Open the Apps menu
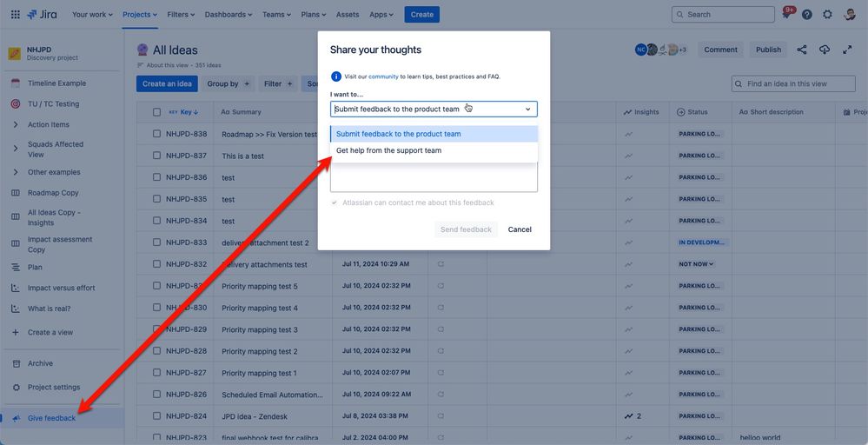The width and height of the screenshot is (868, 445). click(381, 15)
